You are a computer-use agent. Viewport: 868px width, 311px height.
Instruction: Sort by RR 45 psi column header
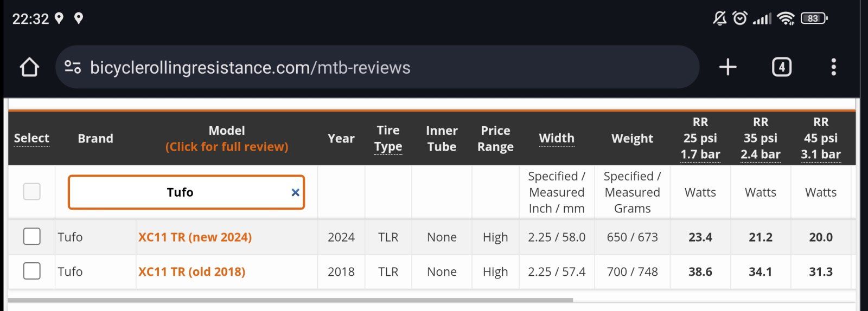pyautogui.click(x=820, y=138)
